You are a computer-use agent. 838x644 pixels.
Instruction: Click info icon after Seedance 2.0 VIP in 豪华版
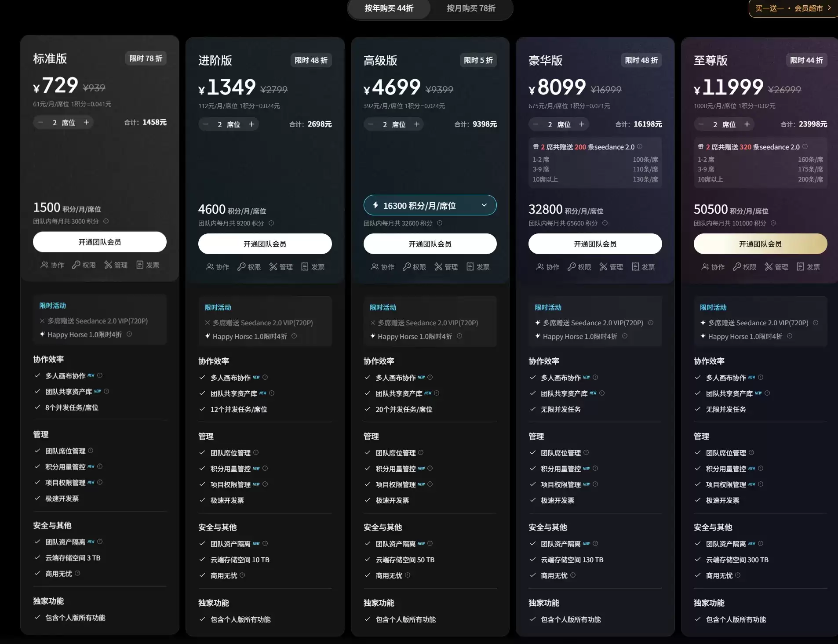pos(651,323)
